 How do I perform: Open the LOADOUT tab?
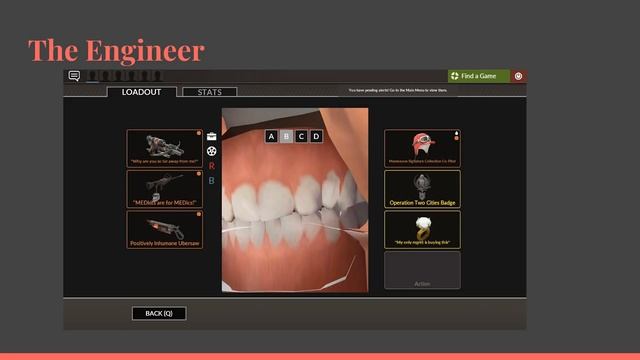tap(142, 92)
